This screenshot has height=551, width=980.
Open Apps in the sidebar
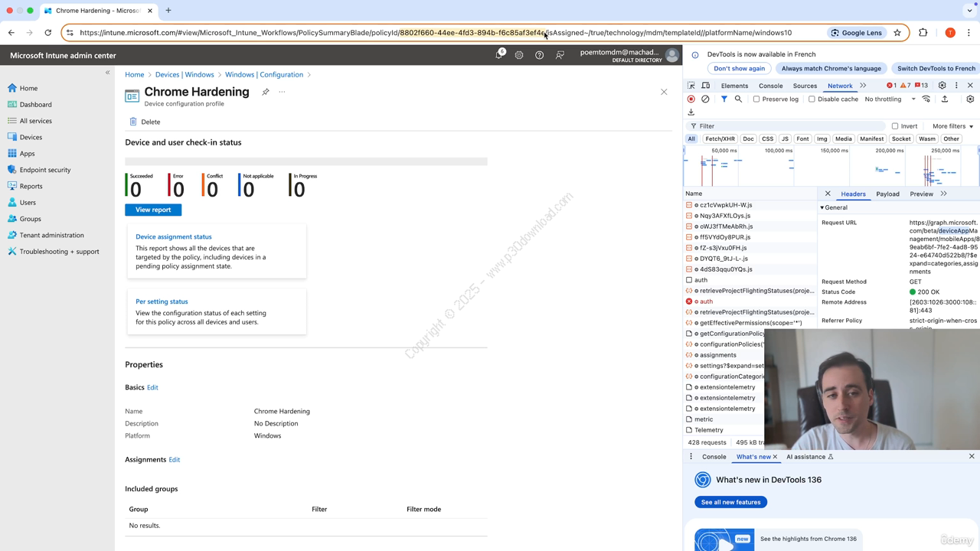(28, 154)
